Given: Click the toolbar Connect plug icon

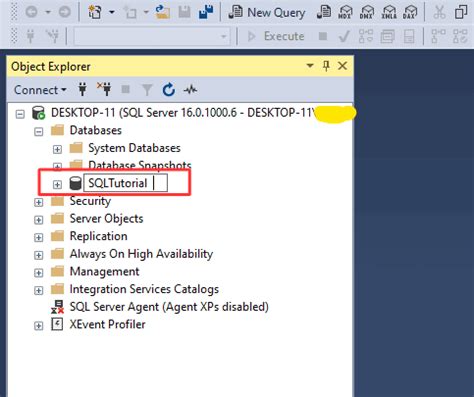Looking at the screenshot, I should 30,36.
